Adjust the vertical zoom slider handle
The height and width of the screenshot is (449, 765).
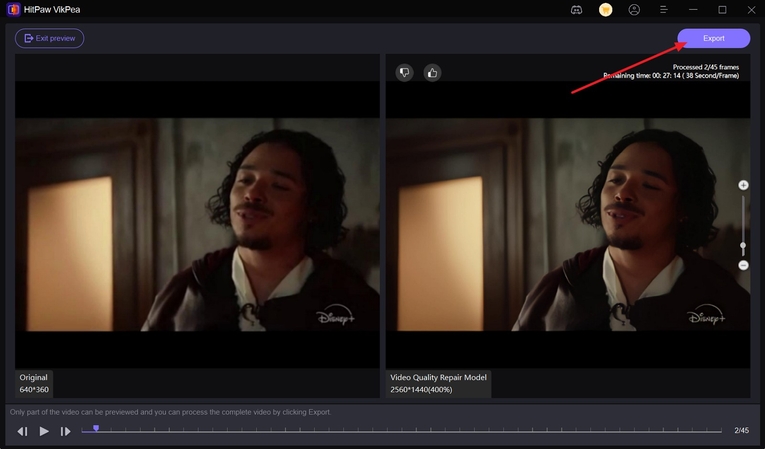coord(743,246)
